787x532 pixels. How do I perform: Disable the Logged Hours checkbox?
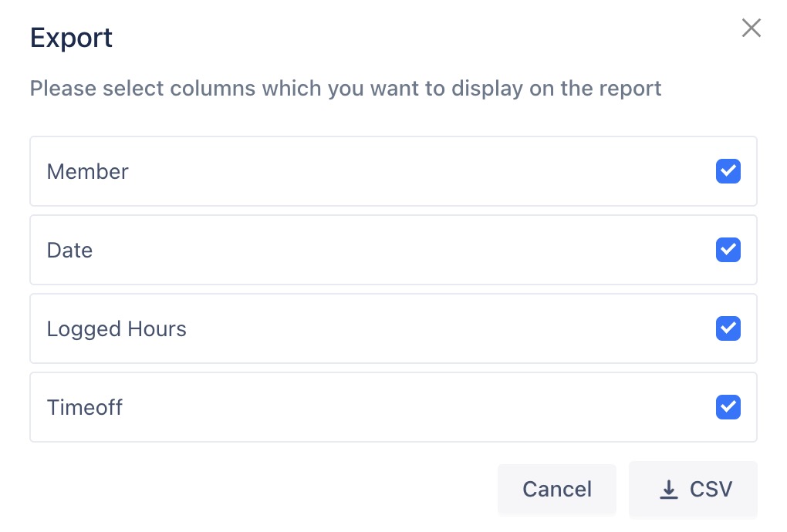pos(728,328)
